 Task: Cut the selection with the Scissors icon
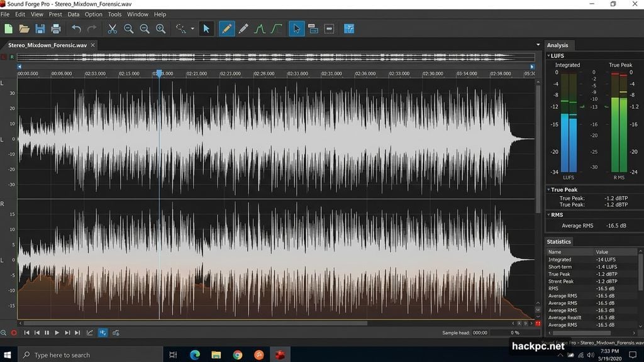pos(112,28)
